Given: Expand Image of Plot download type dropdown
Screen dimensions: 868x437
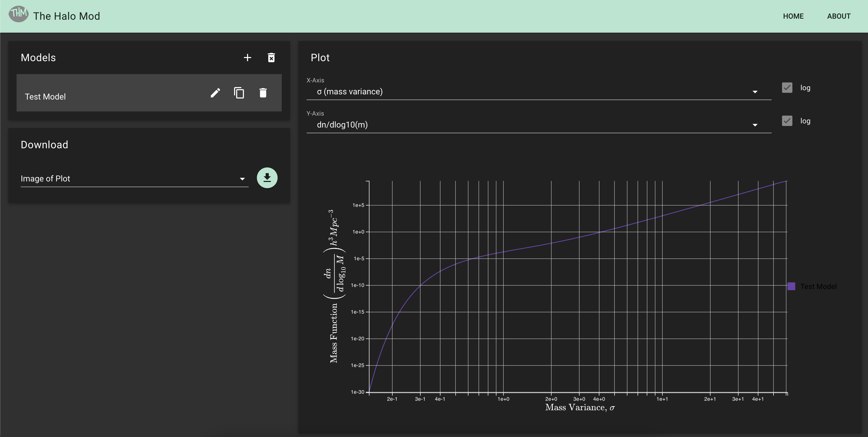Looking at the screenshot, I should point(134,179).
